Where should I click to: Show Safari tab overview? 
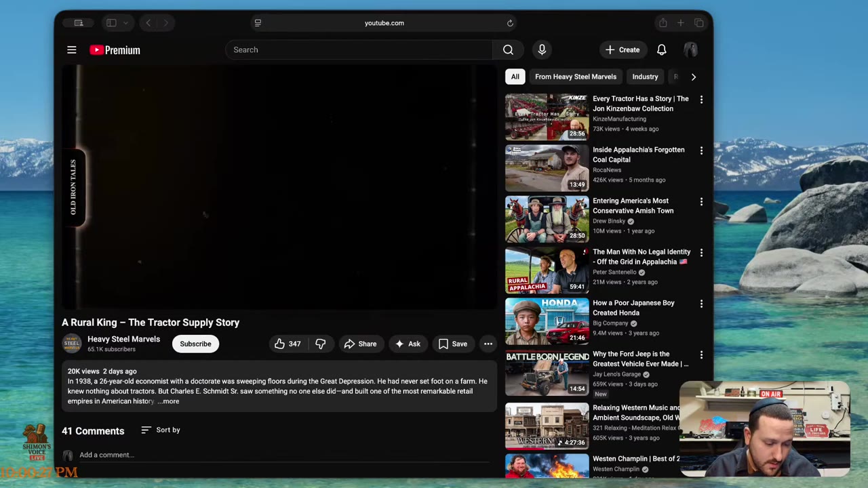click(699, 23)
